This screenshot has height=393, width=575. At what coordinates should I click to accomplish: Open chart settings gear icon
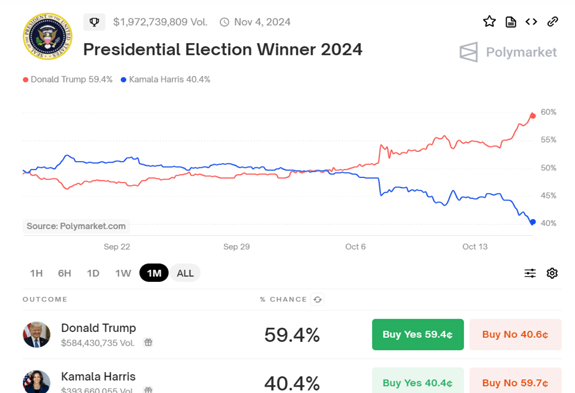click(x=552, y=273)
